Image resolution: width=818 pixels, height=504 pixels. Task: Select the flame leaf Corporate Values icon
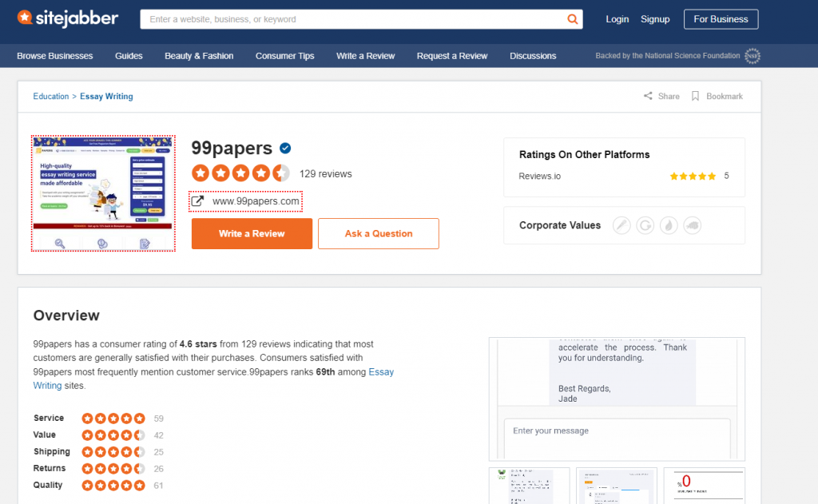pos(669,225)
